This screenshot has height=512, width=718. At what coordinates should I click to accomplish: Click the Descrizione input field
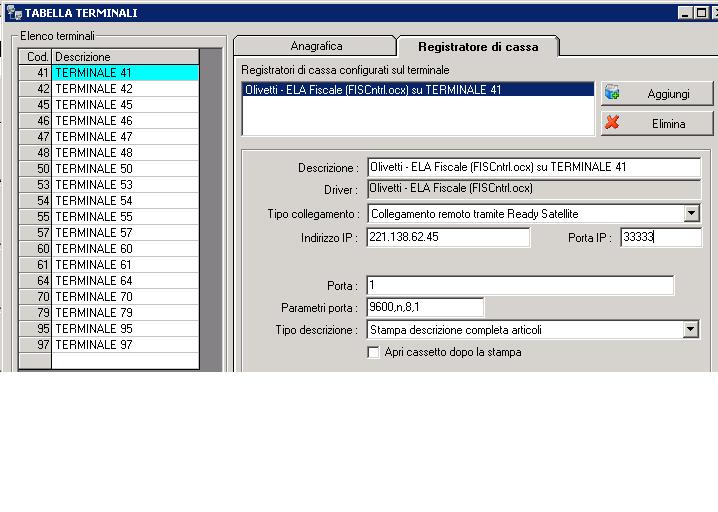(x=534, y=167)
